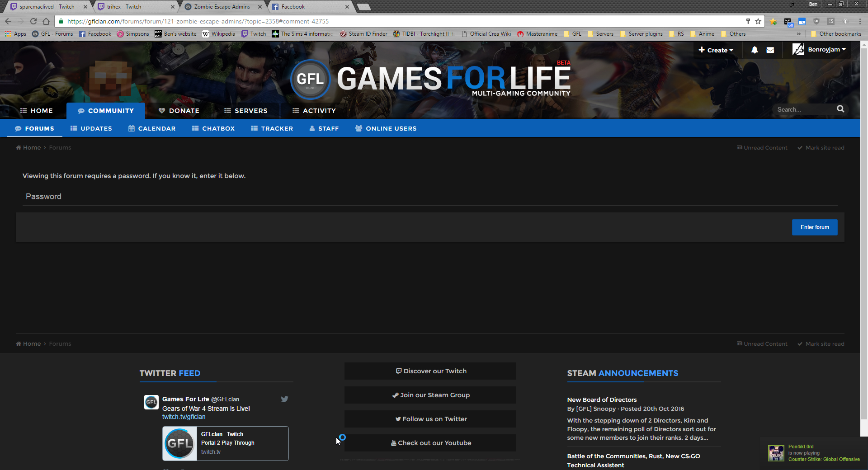This screenshot has height=470, width=868.
Task: Switch to the trihex Twitch tab
Action: pos(136,7)
